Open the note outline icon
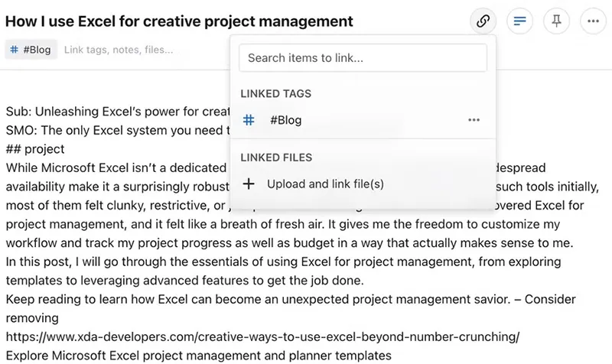Screen dimensions: 612x364 [x=520, y=21]
